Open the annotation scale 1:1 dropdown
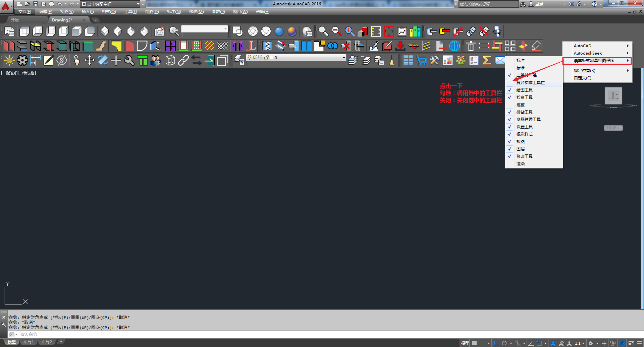Screen dimensions: 644x347 tap(580, 343)
